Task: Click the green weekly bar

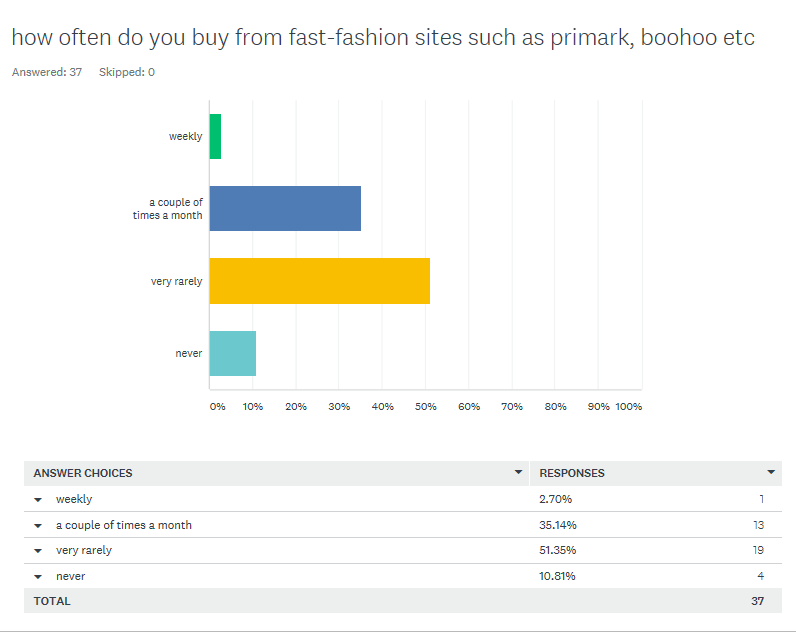Action: [x=215, y=136]
